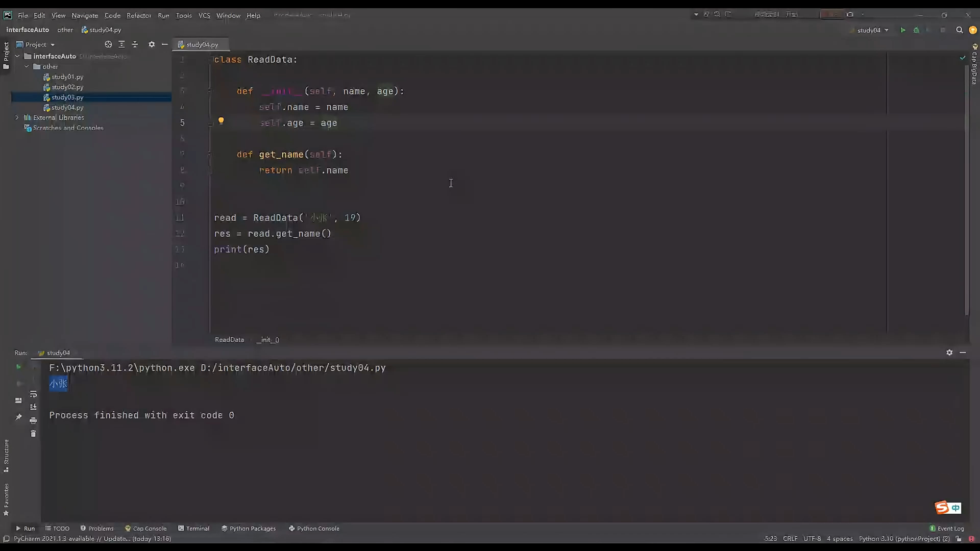Viewport: 980px width, 551px height.
Task: Open Event Log
Action: point(947,529)
